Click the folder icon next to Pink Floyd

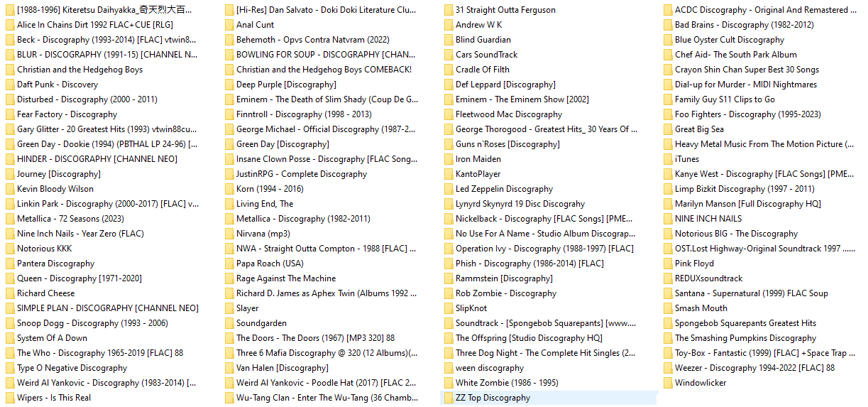tap(667, 264)
